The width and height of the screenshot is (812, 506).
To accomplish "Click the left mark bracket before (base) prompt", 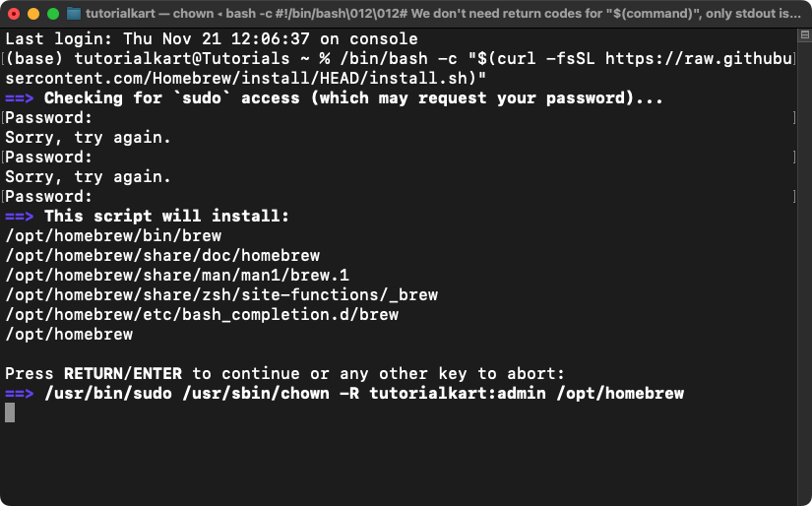I will click(x=3, y=58).
